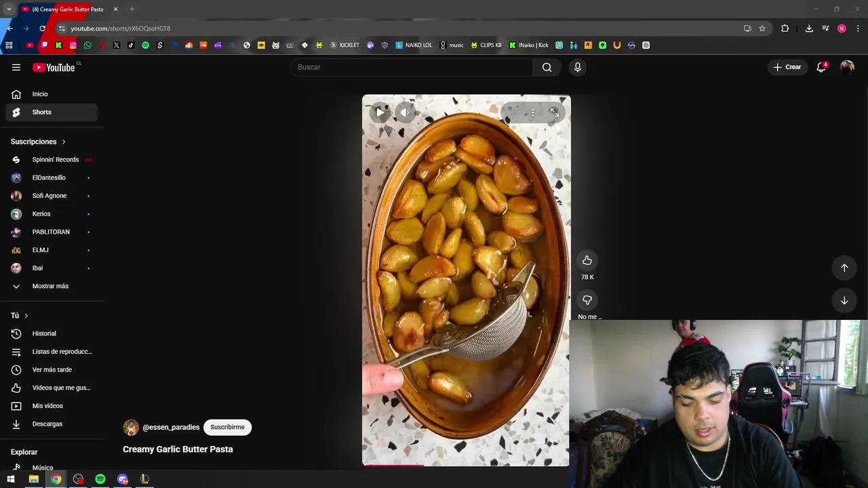Open the Chrome apps grid
The image size is (868, 488).
coord(9,45)
